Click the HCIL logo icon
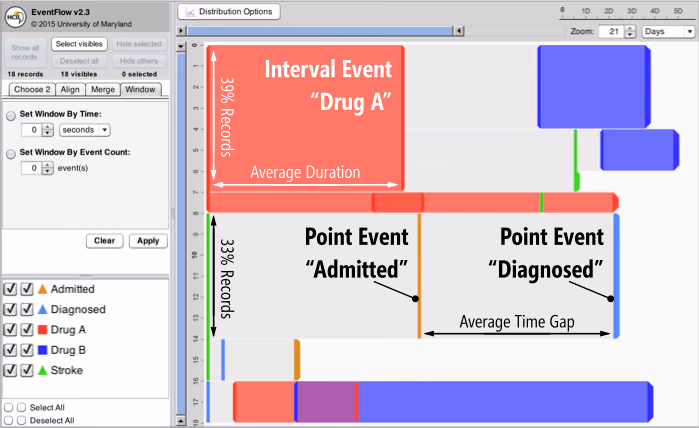This screenshot has width=699, height=428. tap(15, 17)
